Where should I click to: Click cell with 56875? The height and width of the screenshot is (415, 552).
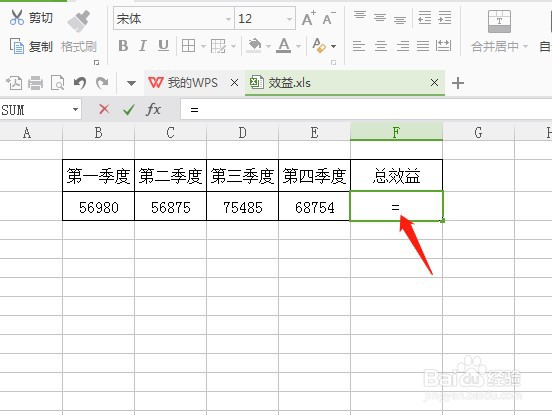[x=170, y=207]
